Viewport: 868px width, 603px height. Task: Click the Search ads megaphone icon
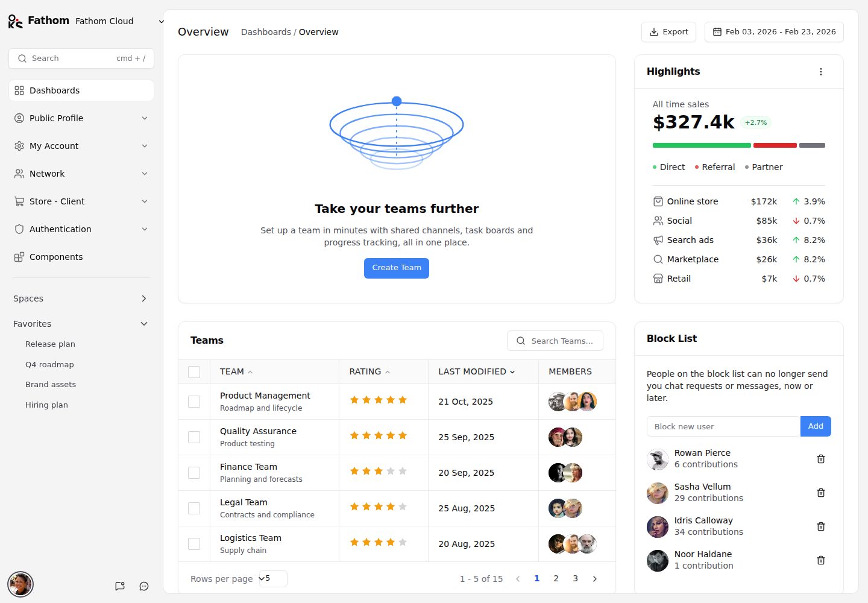point(658,240)
